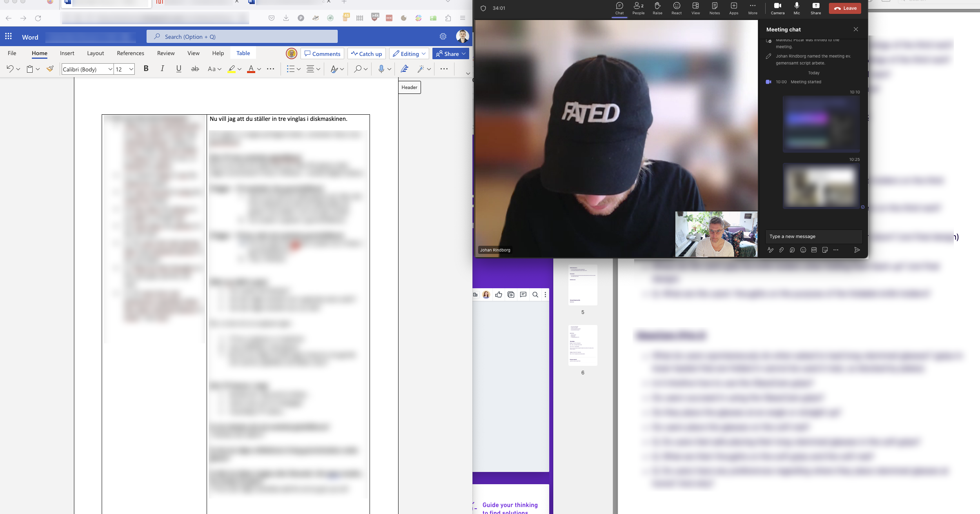
Task: Open the Comments panel in Word
Action: 322,53
